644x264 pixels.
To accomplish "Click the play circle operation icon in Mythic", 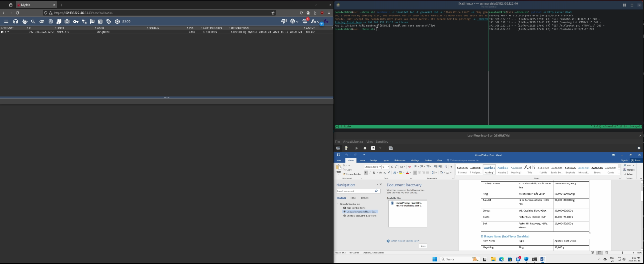I will (x=117, y=21).
